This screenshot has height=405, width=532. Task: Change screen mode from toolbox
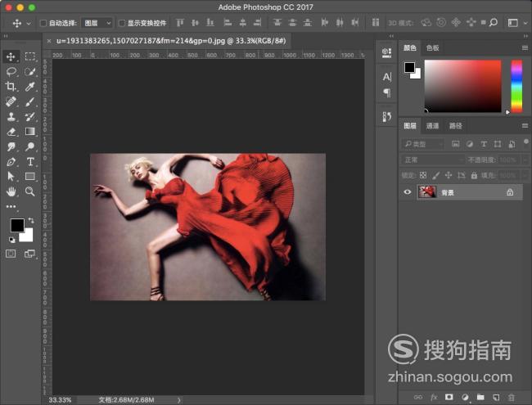(29, 254)
